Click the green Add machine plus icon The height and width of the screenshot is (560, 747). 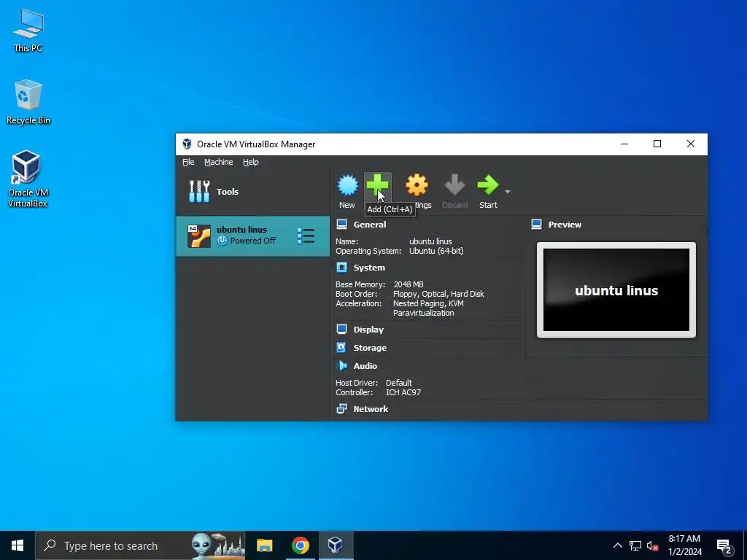[x=378, y=185]
